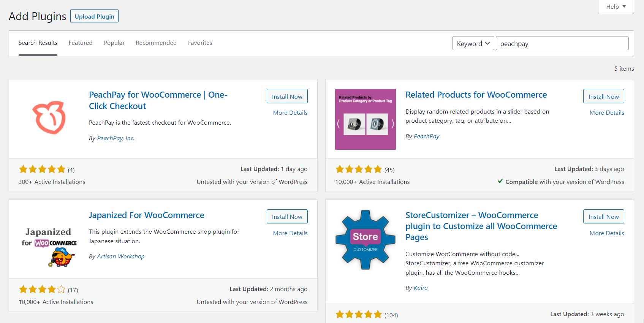Screen dimensions: 644x323
Task: Click 'PeachPay is the fastest checkout' description
Action: coord(160,123)
